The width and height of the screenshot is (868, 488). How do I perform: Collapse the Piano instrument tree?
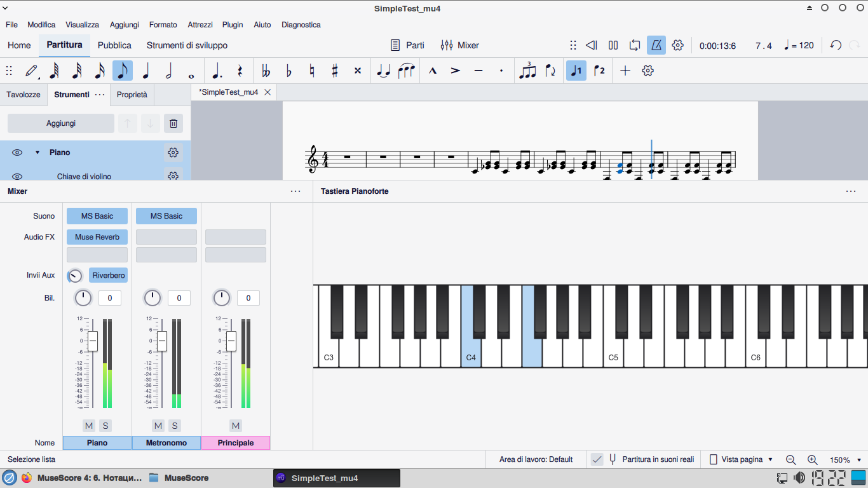[37, 152]
